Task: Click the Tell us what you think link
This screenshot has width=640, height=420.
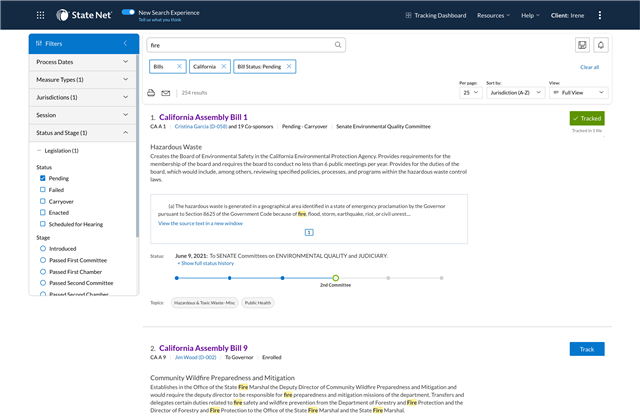Action: [160, 20]
